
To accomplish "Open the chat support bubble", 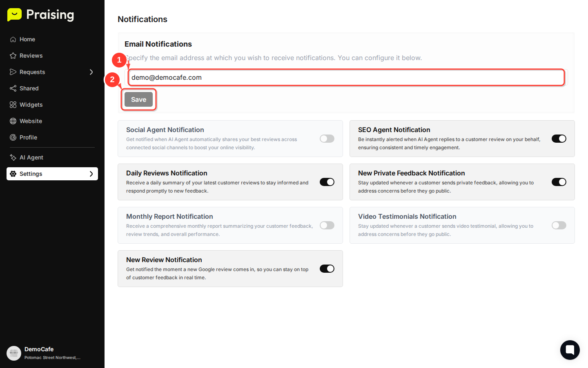I will (570, 350).
